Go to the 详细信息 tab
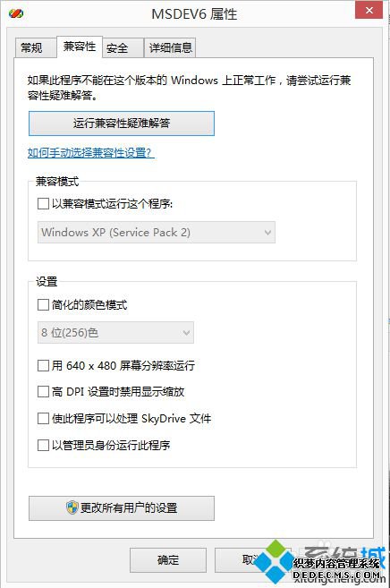This screenshot has width=390, height=588. pos(171,47)
